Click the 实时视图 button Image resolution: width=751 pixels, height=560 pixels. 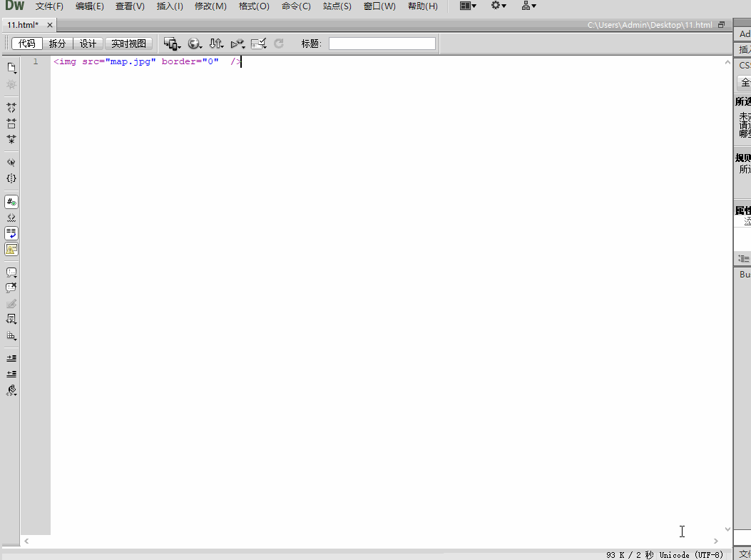tap(129, 44)
